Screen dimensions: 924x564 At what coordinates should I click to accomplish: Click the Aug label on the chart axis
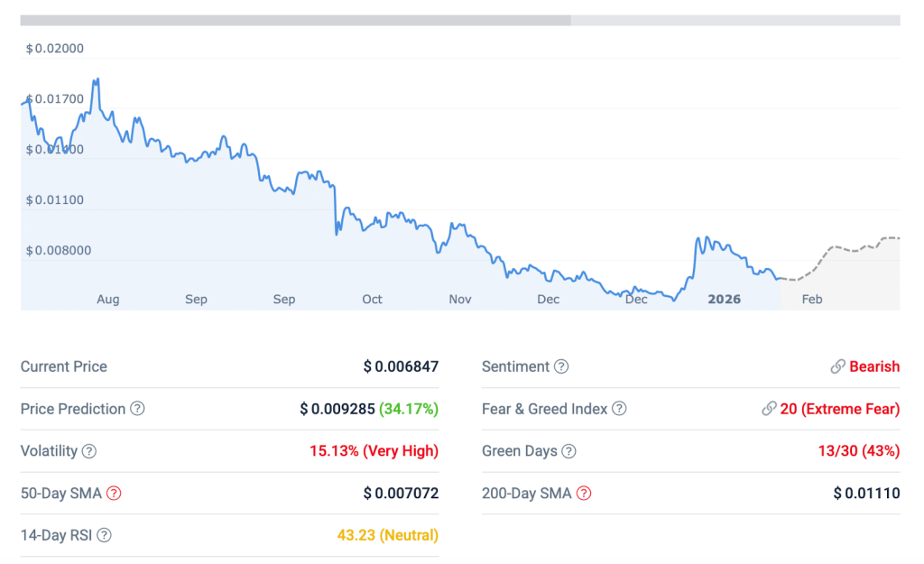point(107,300)
